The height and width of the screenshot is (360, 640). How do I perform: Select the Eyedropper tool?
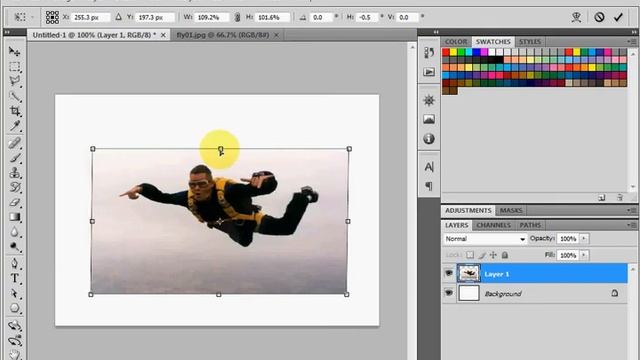(x=14, y=126)
